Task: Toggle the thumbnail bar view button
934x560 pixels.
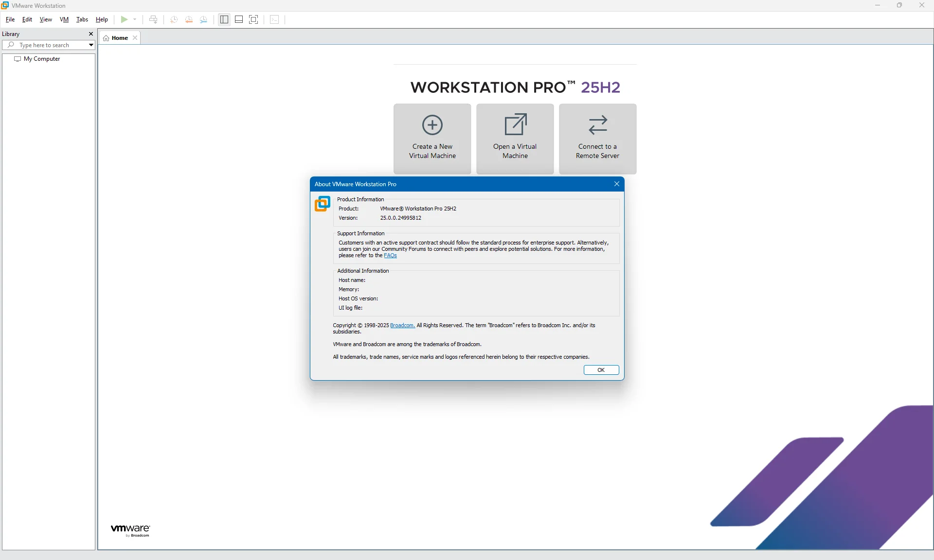Action: point(239,19)
